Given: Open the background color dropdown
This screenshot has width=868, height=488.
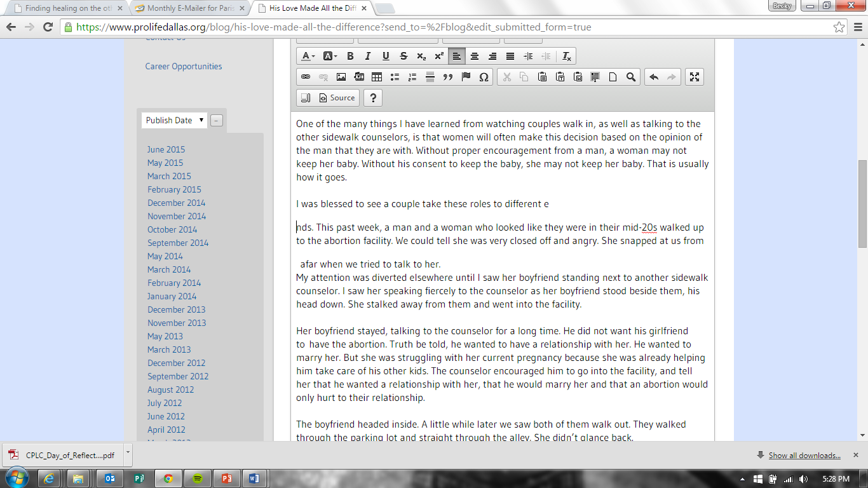Looking at the screenshot, I should [330, 56].
